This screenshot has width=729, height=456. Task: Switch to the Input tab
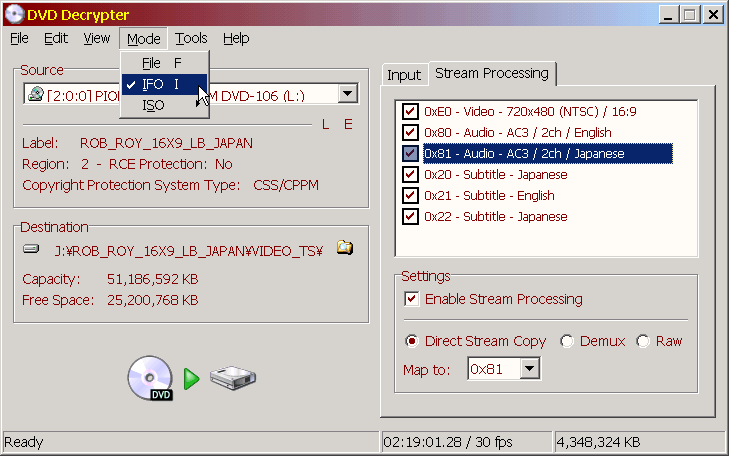tap(404, 75)
